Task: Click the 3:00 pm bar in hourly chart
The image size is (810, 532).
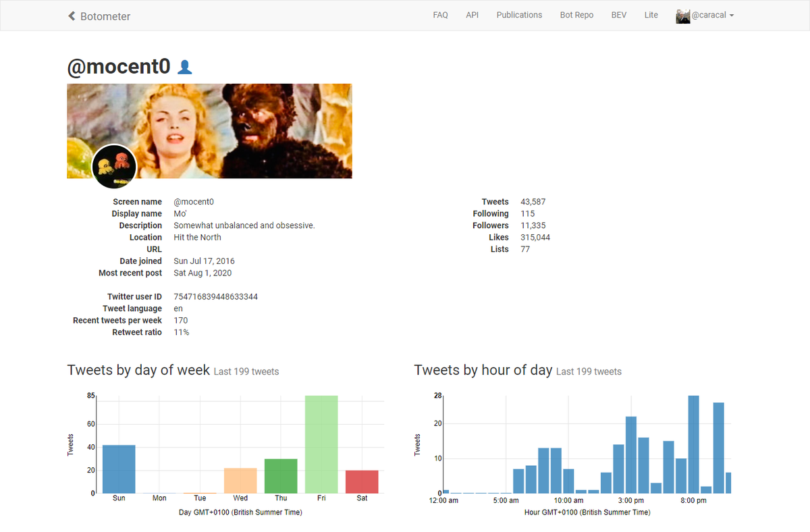Action: (631, 455)
